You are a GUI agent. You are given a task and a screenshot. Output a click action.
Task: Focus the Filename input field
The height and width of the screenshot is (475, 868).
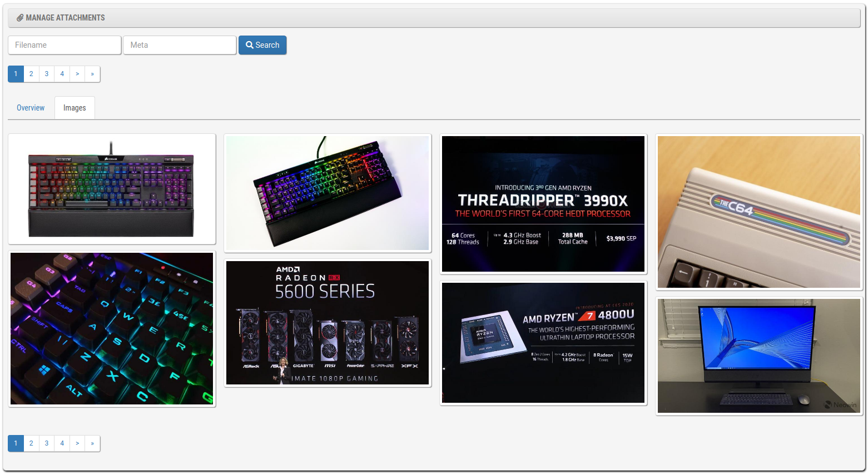click(65, 45)
